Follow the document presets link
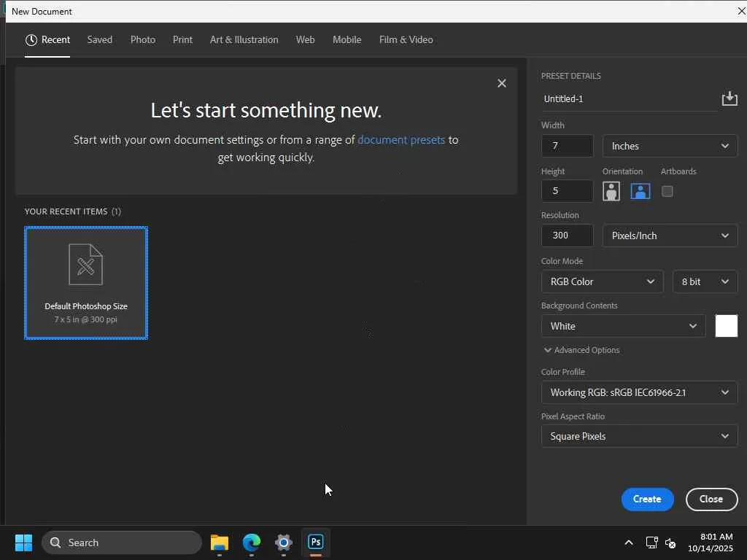Image resolution: width=747 pixels, height=560 pixels. pos(401,140)
